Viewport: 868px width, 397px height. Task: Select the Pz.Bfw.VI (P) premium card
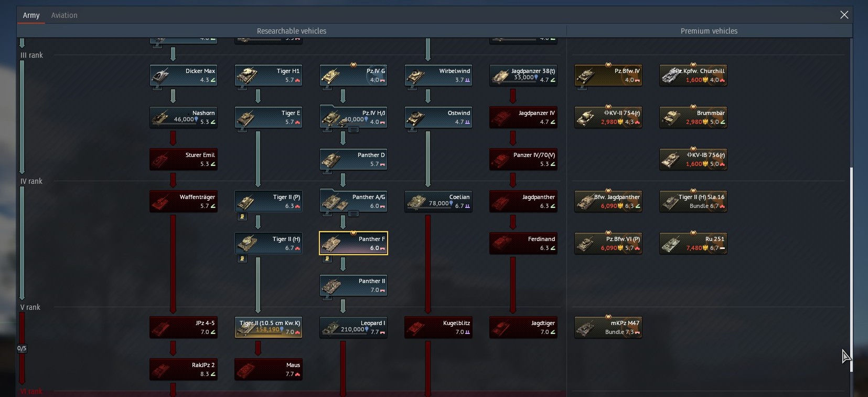(608, 243)
